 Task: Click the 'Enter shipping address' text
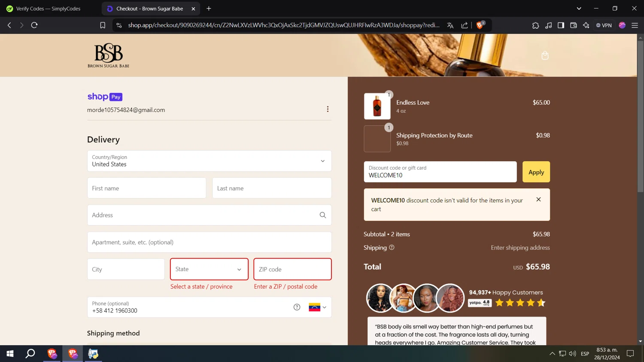[x=520, y=247]
